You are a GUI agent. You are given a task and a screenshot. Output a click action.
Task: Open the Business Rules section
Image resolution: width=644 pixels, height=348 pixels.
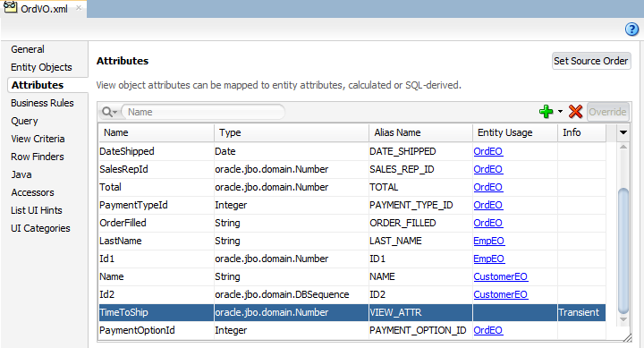(42, 103)
